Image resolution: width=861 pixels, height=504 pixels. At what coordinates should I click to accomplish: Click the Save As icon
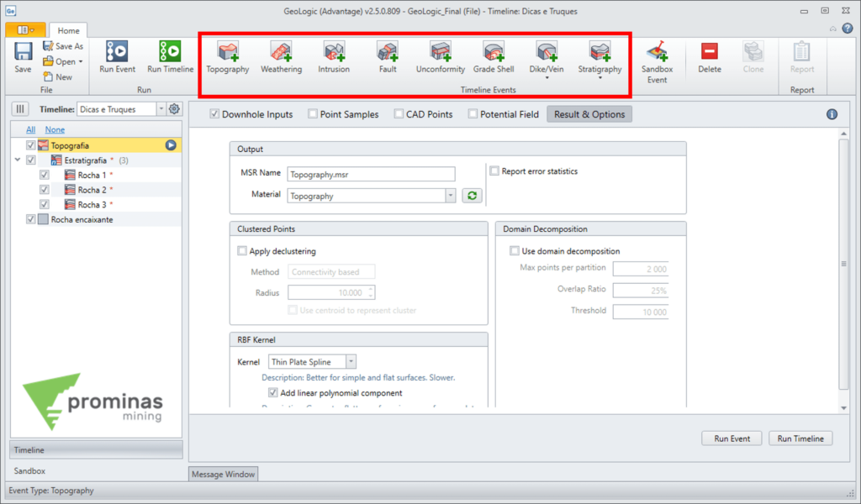point(48,46)
